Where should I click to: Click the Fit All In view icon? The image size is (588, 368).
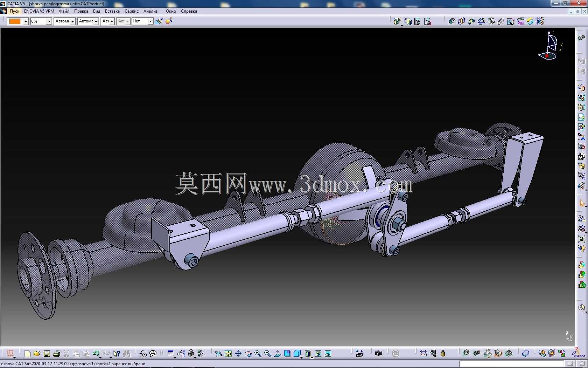228,354
